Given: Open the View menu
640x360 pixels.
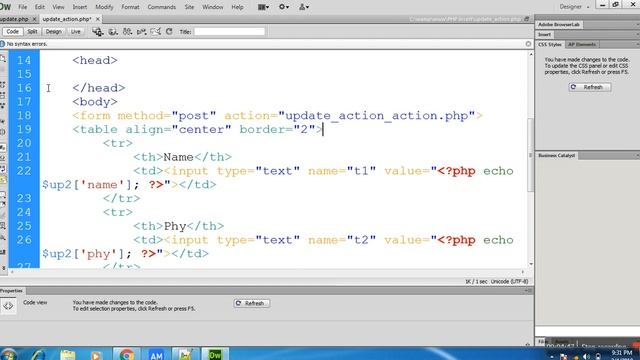Looking at the screenshot, I should click(x=58, y=7).
